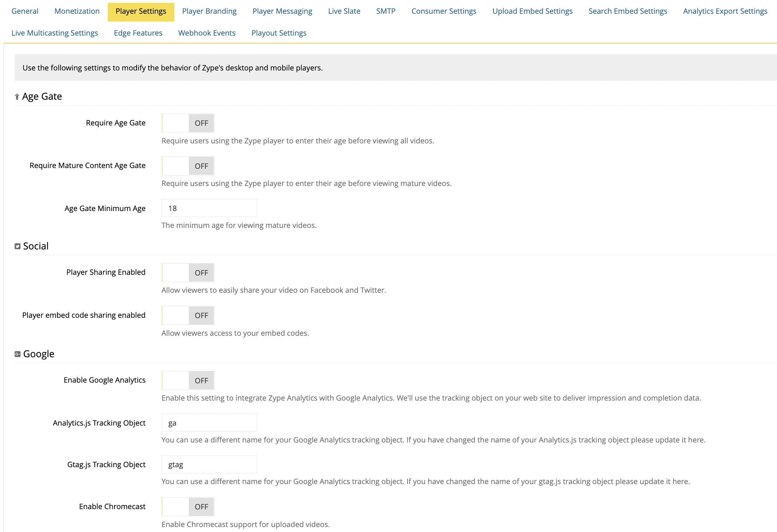Click the Age Gate Minimum Age field

(x=209, y=208)
